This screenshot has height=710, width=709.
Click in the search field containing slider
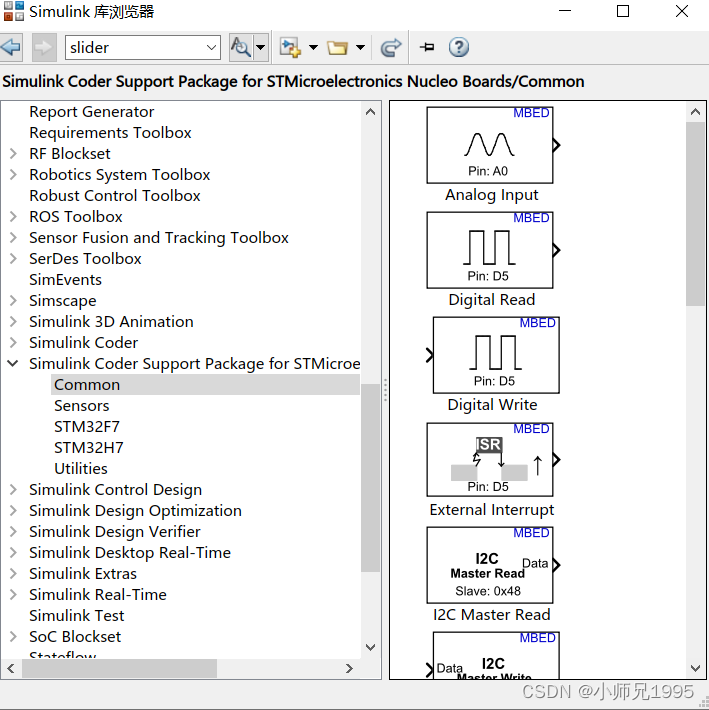pyautogui.click(x=136, y=48)
